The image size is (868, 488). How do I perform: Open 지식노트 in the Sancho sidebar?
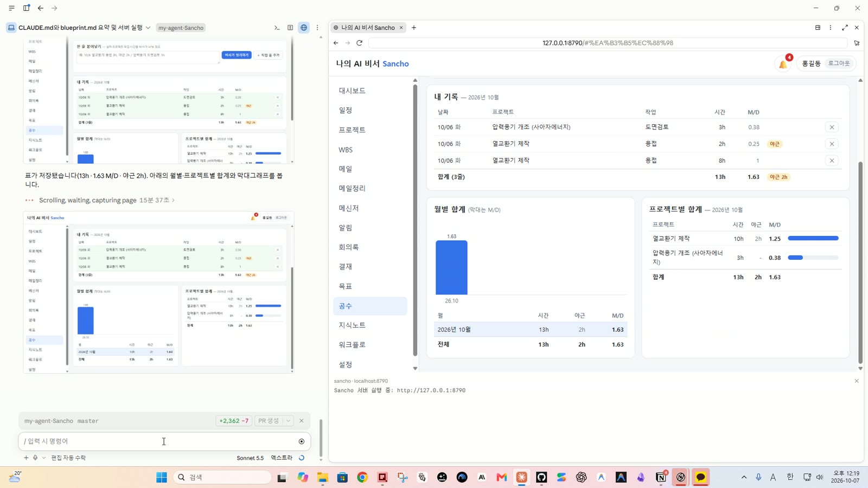tap(352, 325)
